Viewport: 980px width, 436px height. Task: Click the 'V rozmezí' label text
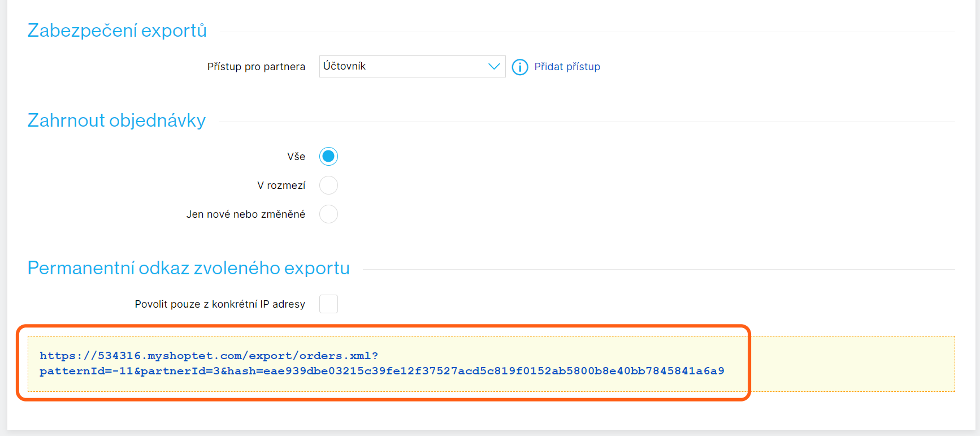[x=281, y=185]
